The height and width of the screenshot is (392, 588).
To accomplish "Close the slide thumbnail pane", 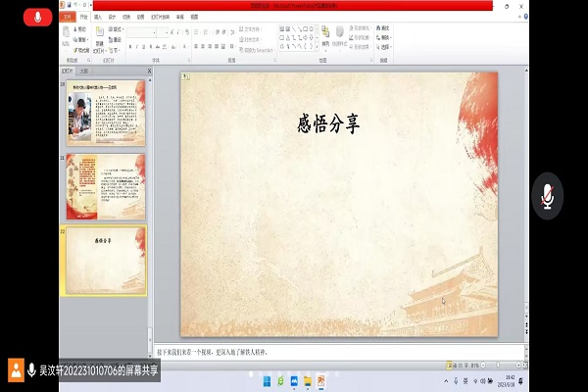I will [149, 71].
